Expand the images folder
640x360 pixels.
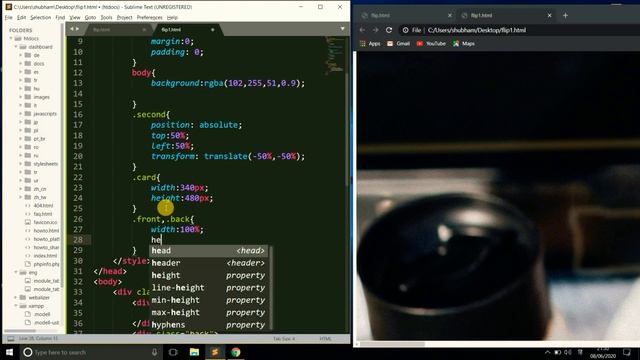click(x=21, y=97)
